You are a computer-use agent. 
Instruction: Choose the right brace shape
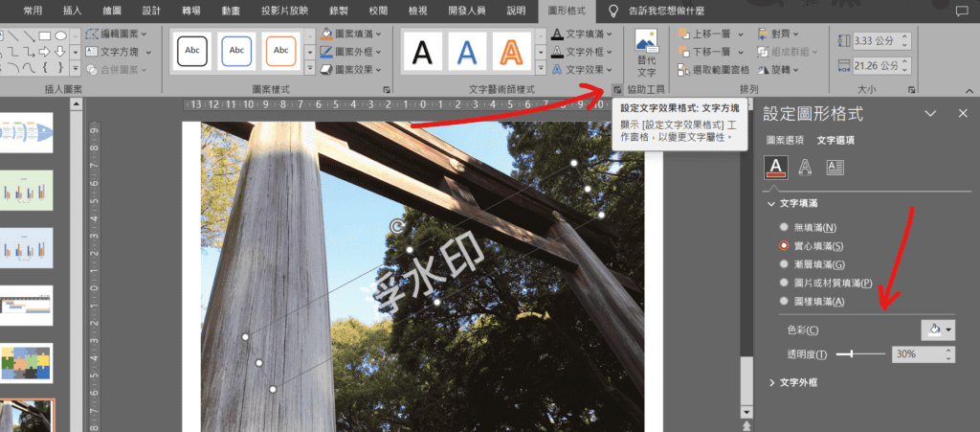(x=60, y=67)
